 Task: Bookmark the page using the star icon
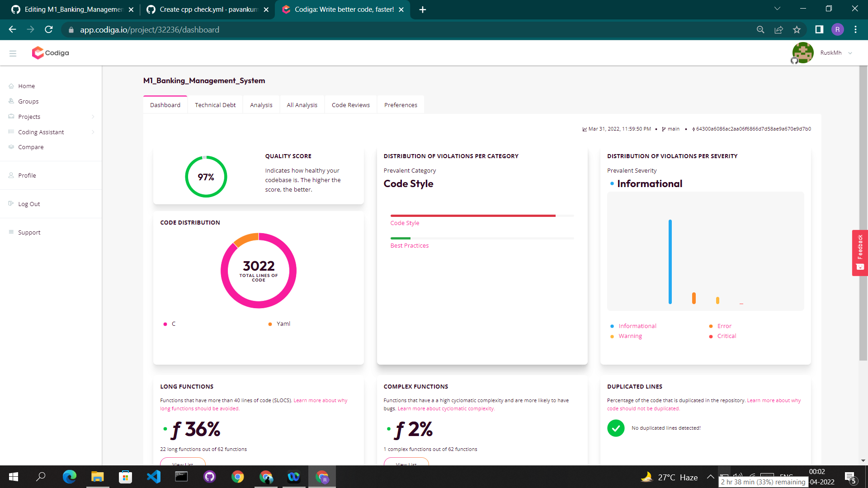click(797, 29)
